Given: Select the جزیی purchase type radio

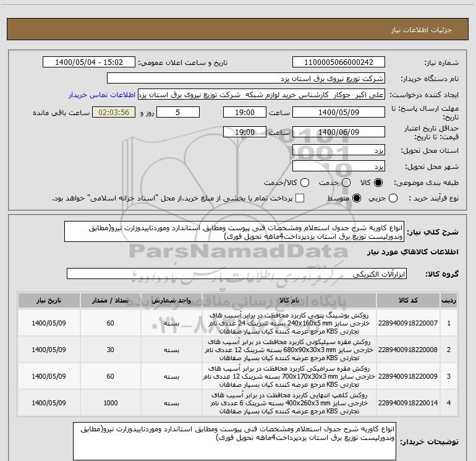Looking at the screenshot, I should [x=393, y=199].
